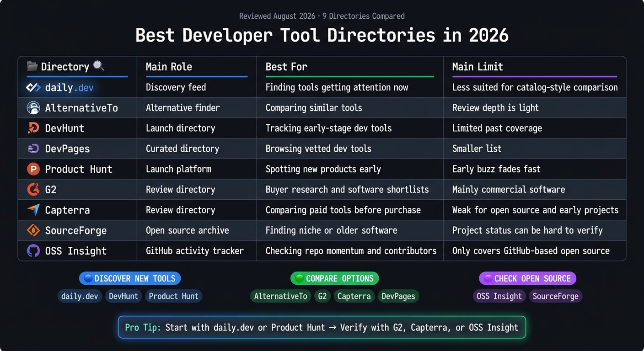Click the 'Curated directory' cell
The width and height of the screenshot is (644, 351).
tap(182, 149)
